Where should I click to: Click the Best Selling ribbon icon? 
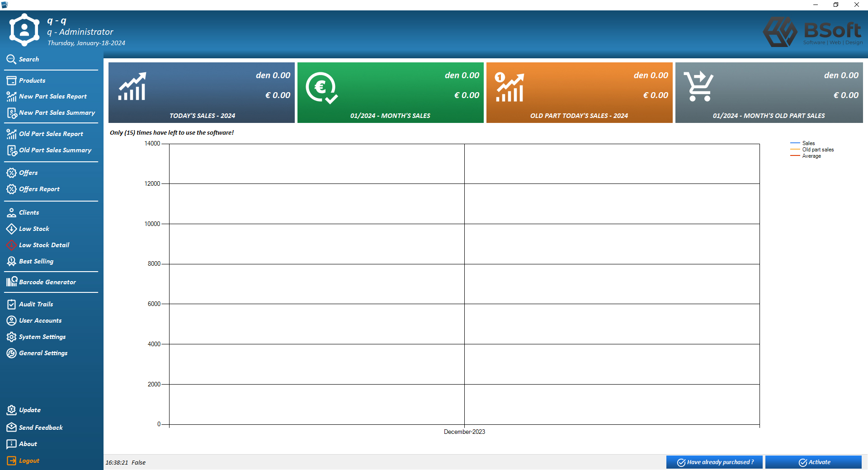[x=11, y=261]
